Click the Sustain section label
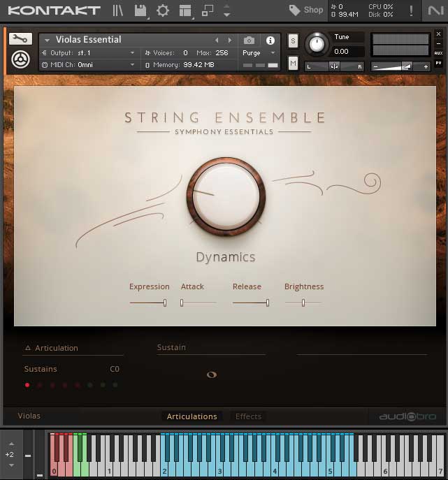The image size is (448, 480). click(x=171, y=347)
